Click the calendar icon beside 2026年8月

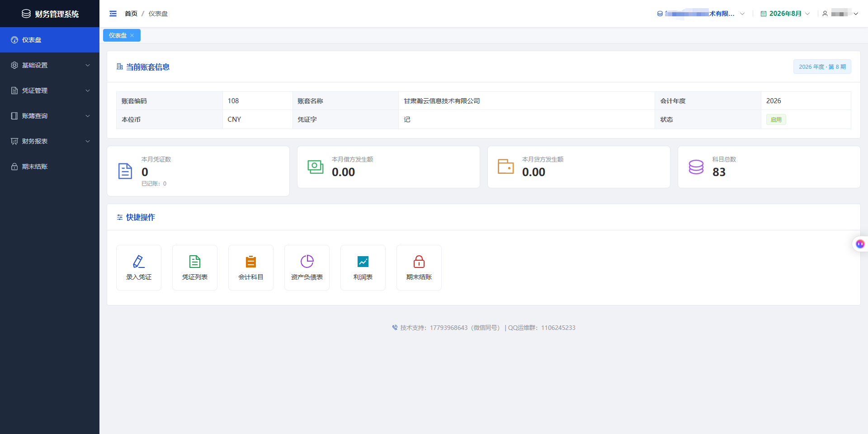click(x=764, y=14)
